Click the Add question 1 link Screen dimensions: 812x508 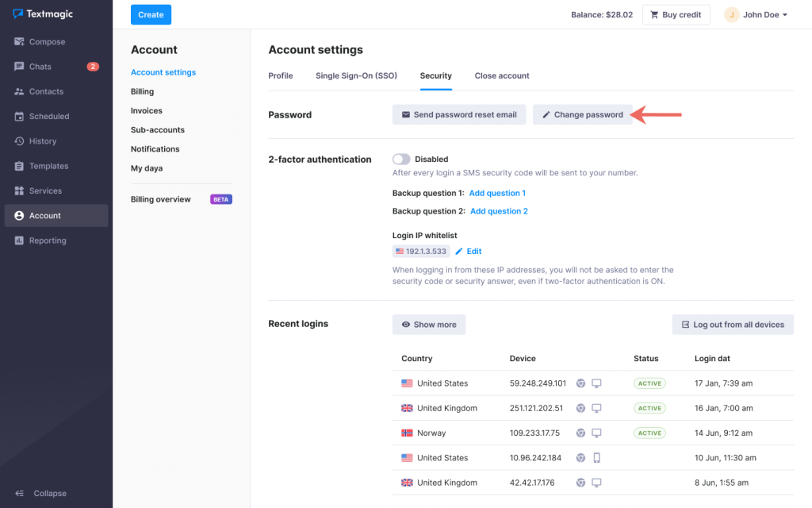(x=497, y=193)
